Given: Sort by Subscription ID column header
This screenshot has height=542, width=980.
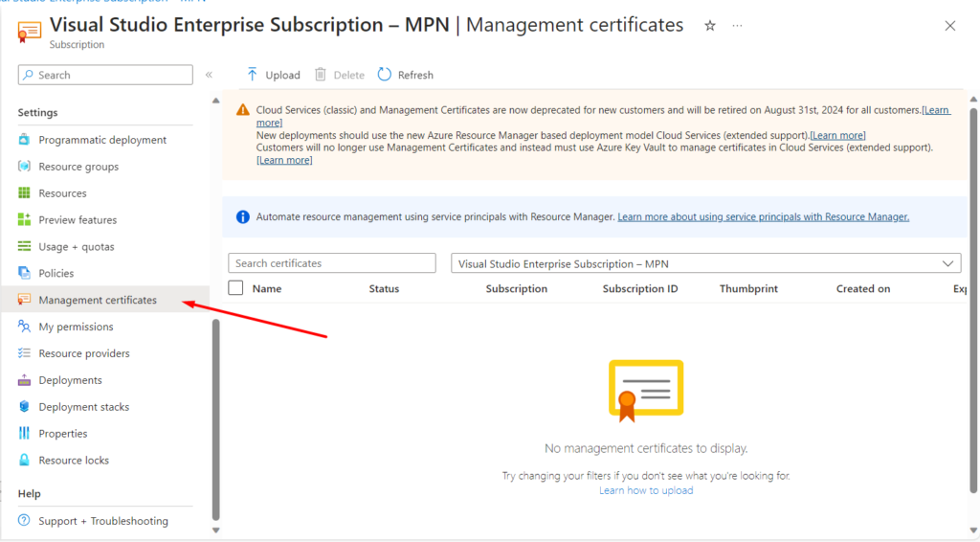Looking at the screenshot, I should pyautogui.click(x=640, y=288).
